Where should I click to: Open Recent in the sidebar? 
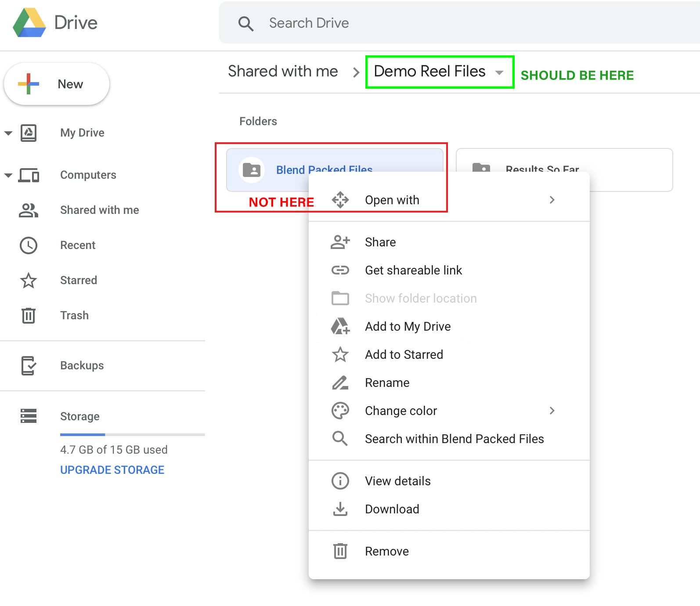[x=78, y=245]
